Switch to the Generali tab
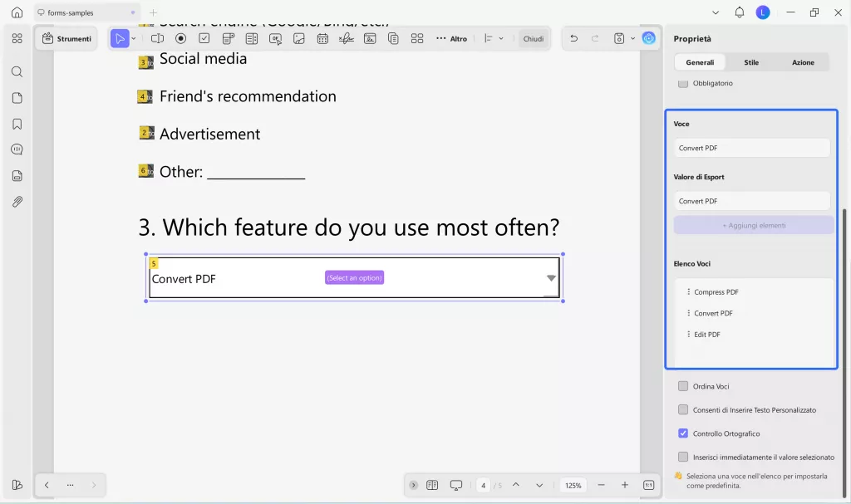Viewport: 851px width, 504px height. tap(700, 62)
